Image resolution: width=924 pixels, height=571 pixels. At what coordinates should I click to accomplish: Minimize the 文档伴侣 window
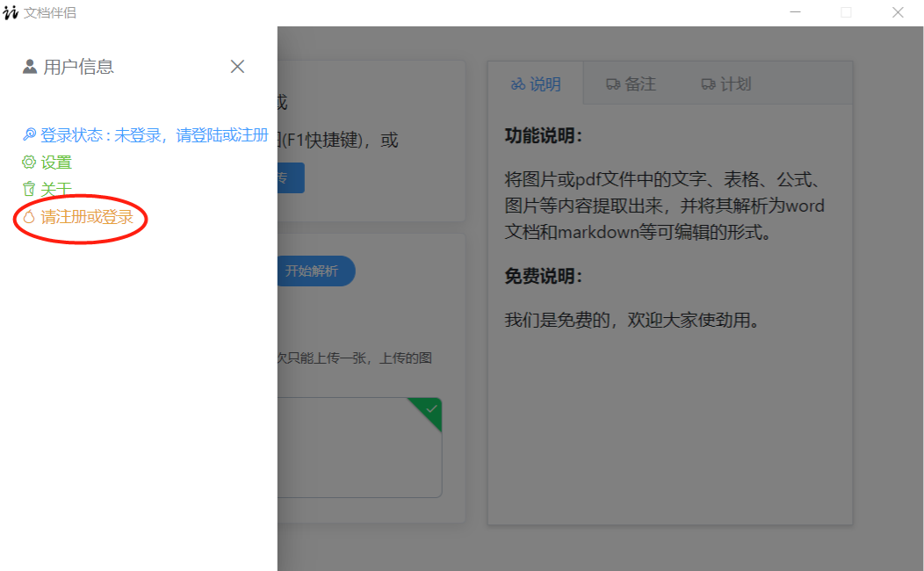(x=796, y=12)
